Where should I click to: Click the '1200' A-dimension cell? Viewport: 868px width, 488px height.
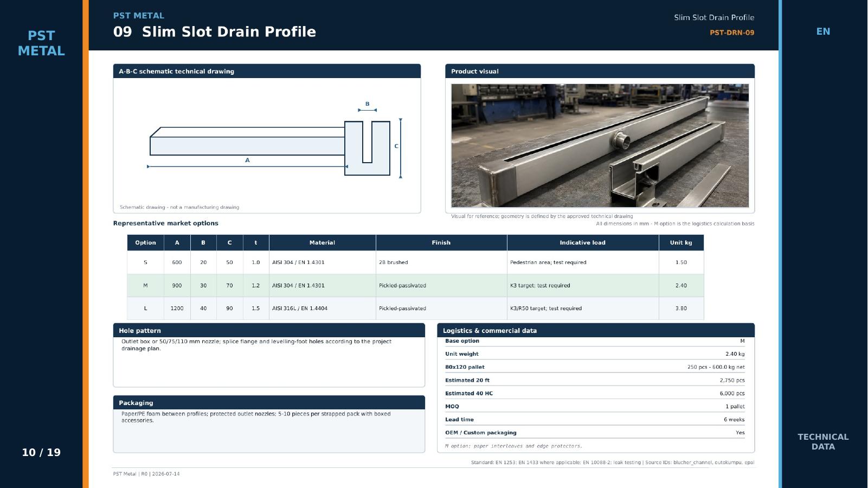click(177, 308)
